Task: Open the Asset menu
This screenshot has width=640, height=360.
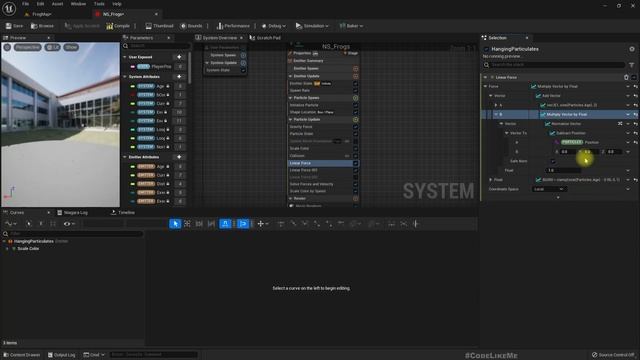Action: (x=57, y=4)
